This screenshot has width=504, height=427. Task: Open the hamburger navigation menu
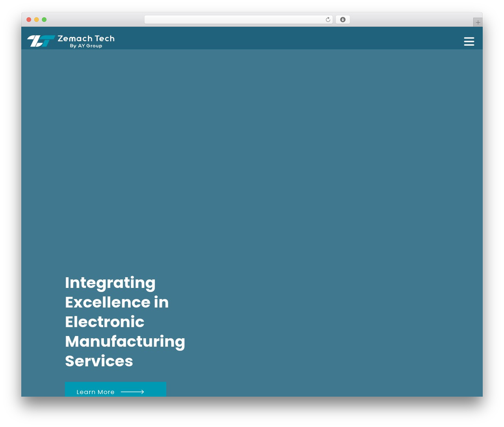(469, 41)
